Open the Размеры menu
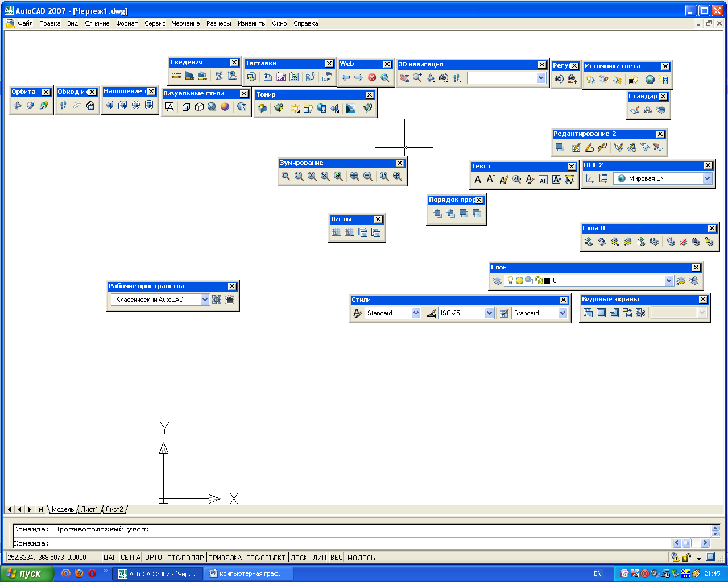 click(x=219, y=23)
